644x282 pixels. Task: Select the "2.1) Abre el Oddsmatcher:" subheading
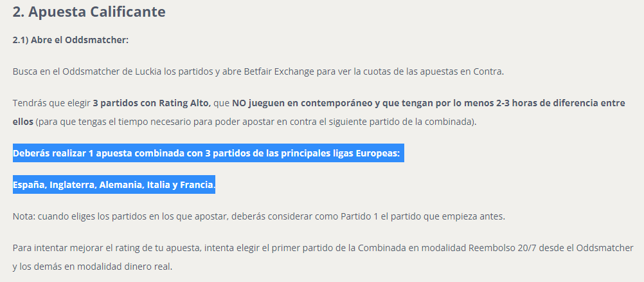[71, 41]
